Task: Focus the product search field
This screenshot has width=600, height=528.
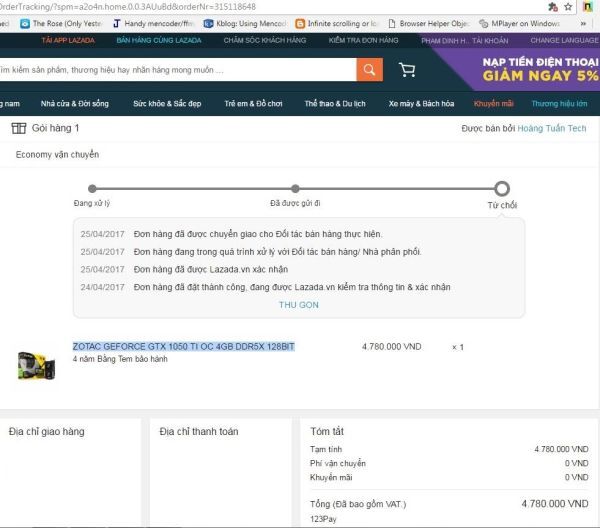Action: [x=178, y=70]
